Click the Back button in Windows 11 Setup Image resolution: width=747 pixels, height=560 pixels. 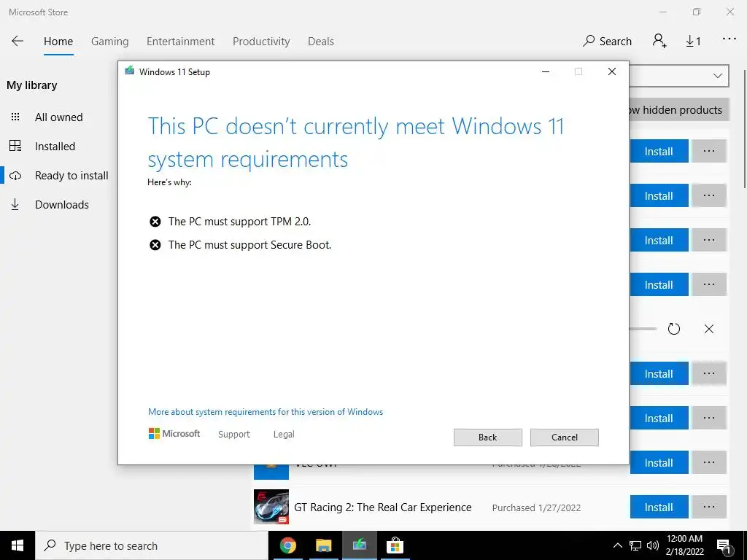click(488, 437)
